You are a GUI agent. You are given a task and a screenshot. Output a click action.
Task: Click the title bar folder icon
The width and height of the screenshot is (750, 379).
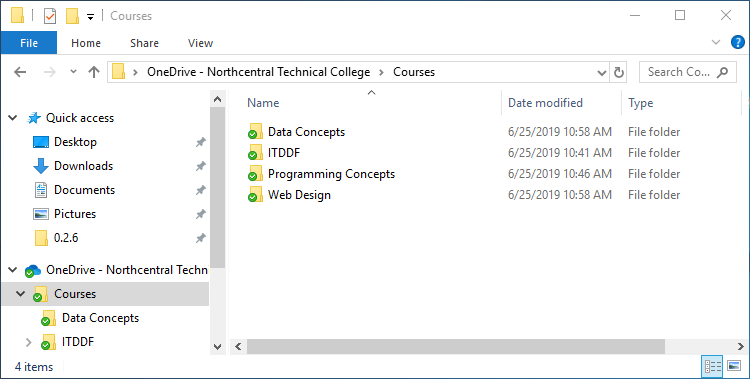(x=18, y=16)
